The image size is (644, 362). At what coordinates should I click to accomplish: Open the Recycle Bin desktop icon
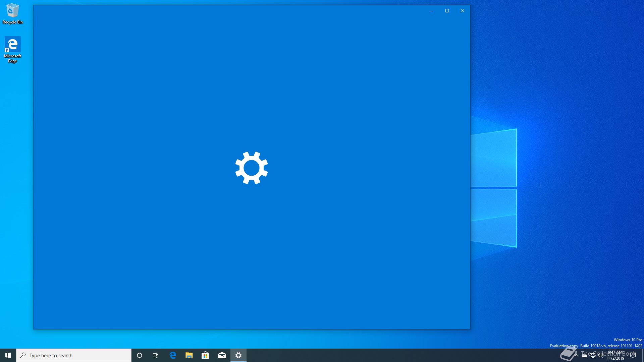tap(12, 14)
